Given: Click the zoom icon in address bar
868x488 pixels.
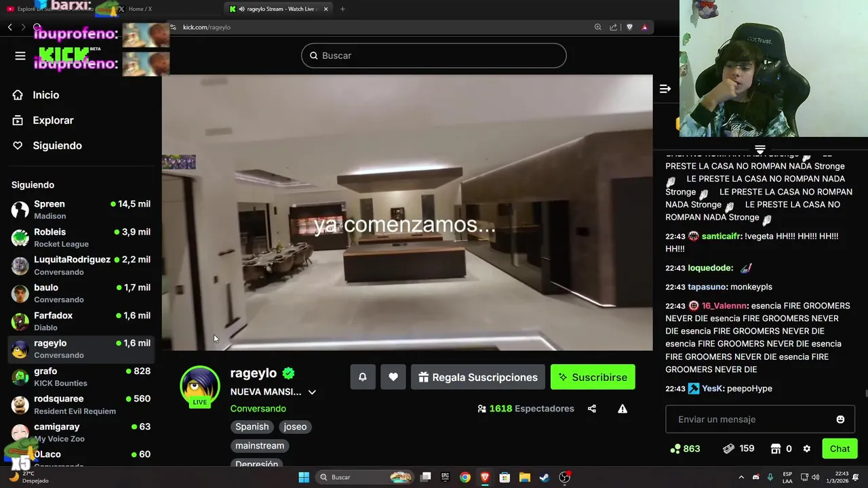Looking at the screenshot, I should [x=597, y=27].
